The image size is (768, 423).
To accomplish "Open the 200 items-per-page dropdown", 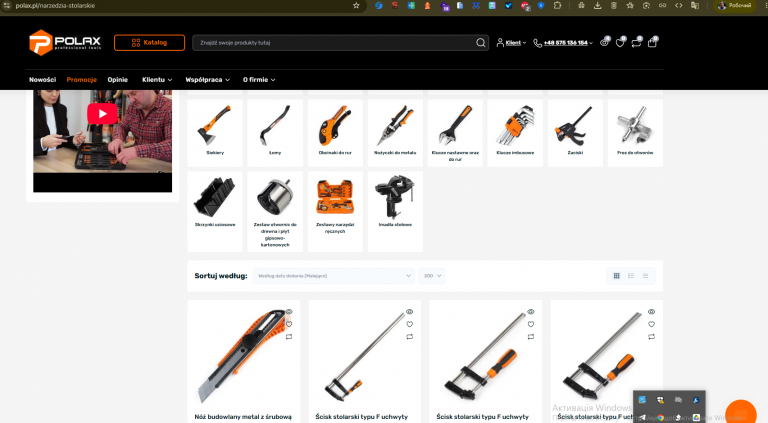I will [x=432, y=276].
